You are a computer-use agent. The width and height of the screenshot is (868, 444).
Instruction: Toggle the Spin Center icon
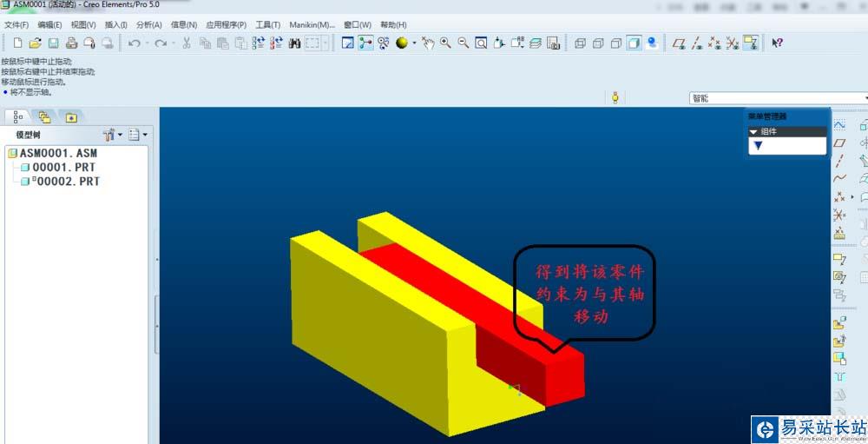[x=365, y=43]
